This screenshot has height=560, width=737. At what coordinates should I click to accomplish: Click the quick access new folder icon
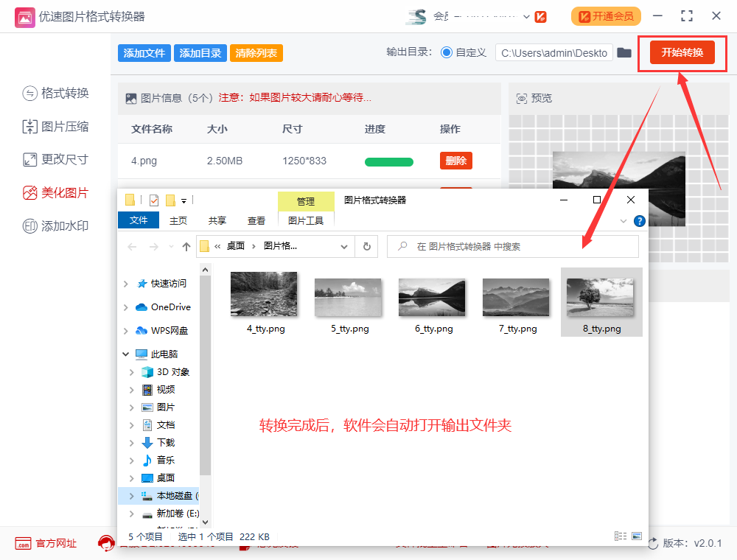(171, 200)
